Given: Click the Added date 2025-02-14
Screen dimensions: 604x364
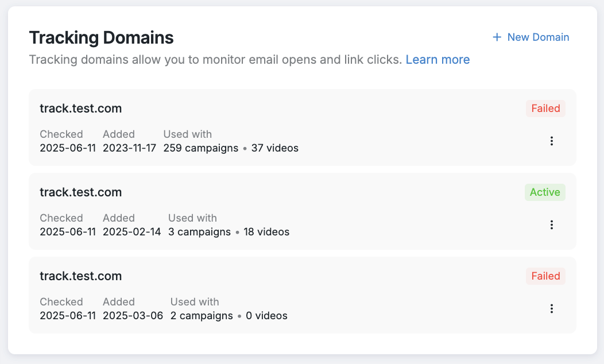Looking at the screenshot, I should [131, 232].
